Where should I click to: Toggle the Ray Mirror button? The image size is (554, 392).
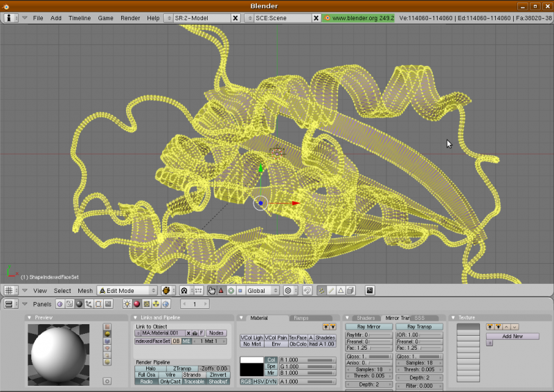point(369,326)
